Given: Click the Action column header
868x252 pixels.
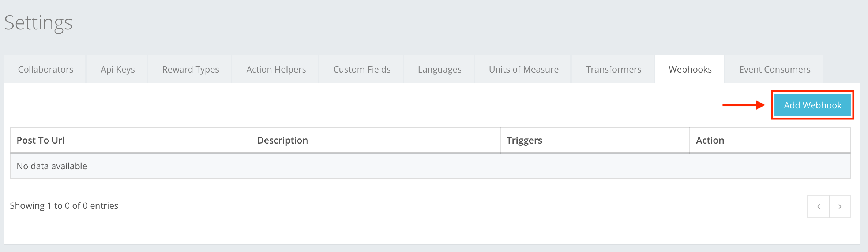Looking at the screenshot, I should pos(709,140).
